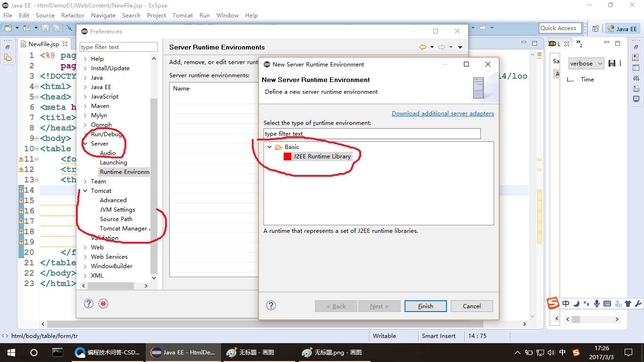644x362 pixels.
Task: Select Launching under Server
Action: (114, 163)
